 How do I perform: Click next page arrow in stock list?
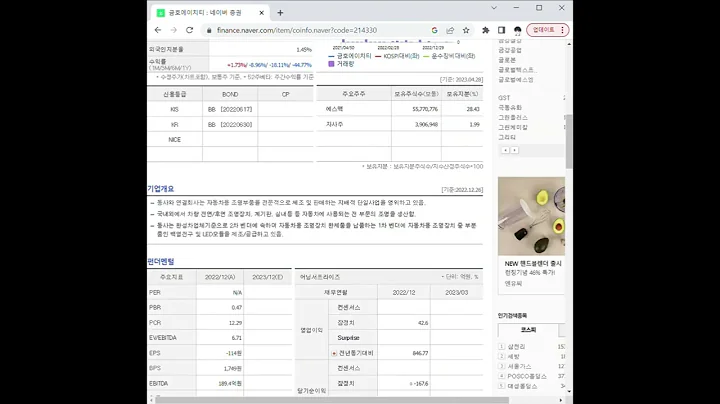pos(514,150)
